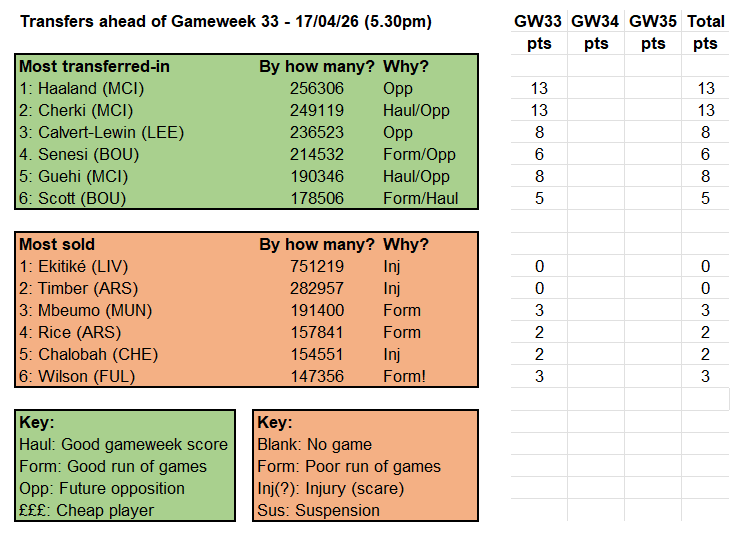Select the 'Most transferred-in' header cell
Viewport: 731px width, 534px height.
(95, 66)
